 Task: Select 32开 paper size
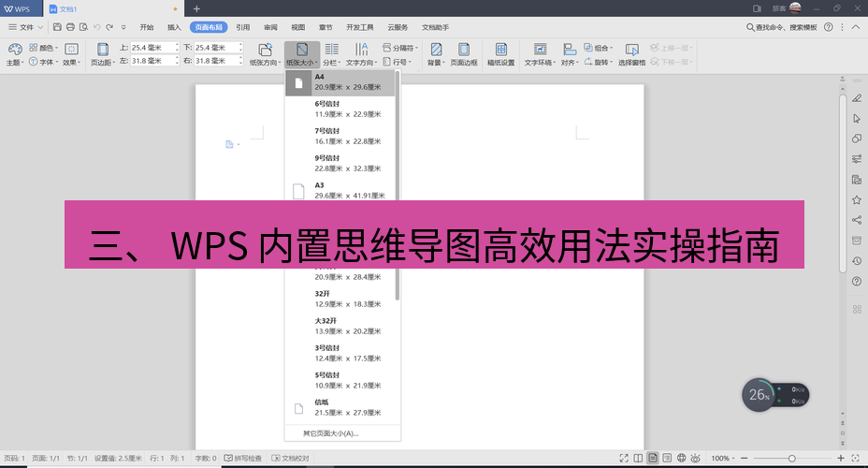pyautogui.click(x=340, y=300)
